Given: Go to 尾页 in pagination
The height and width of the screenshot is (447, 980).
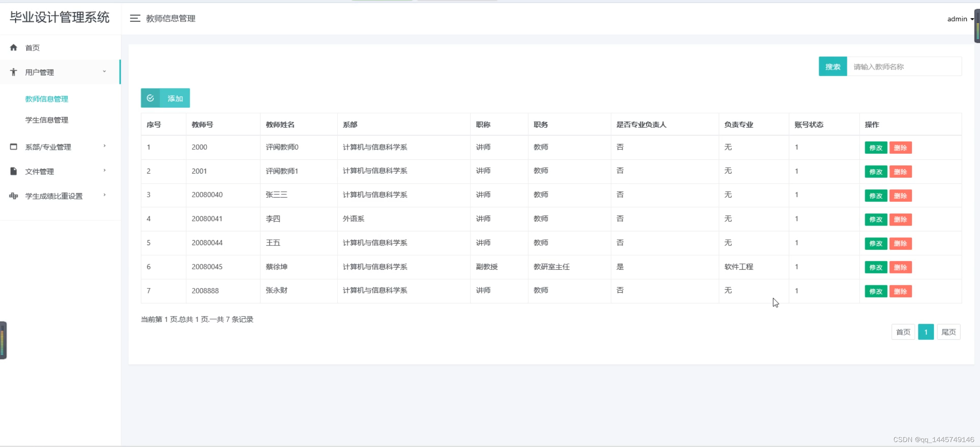Looking at the screenshot, I should pyautogui.click(x=948, y=332).
